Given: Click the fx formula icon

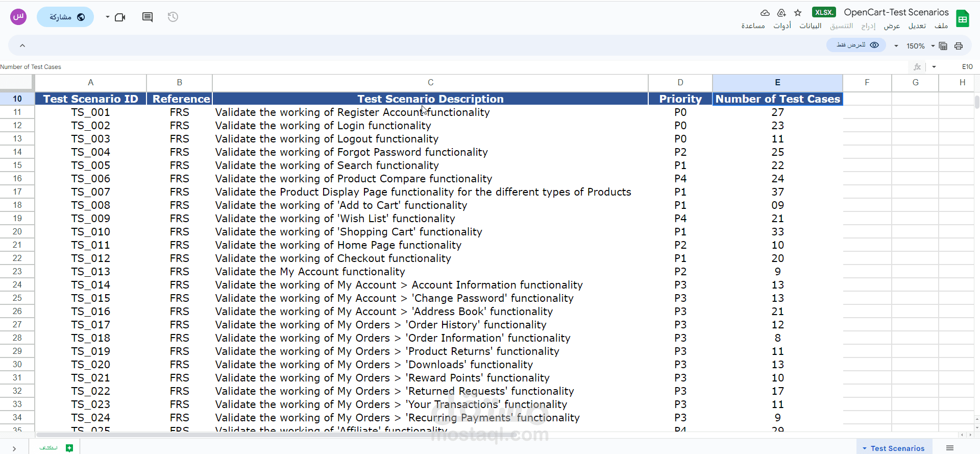Looking at the screenshot, I should 917,67.
